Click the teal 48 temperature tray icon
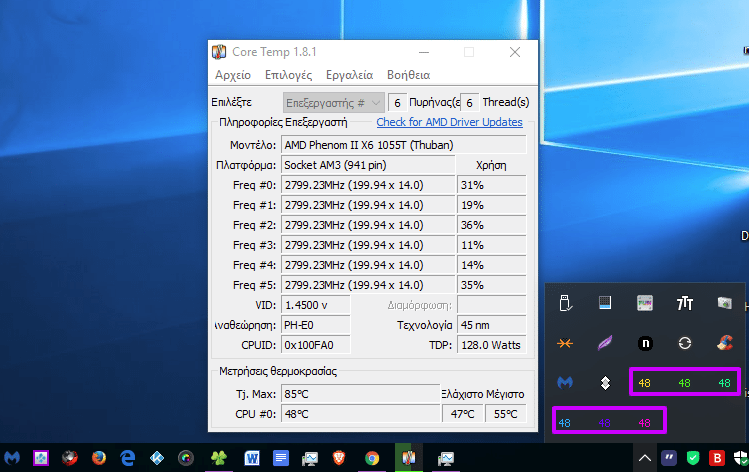This screenshot has width=749, height=472. pyautogui.click(x=725, y=383)
